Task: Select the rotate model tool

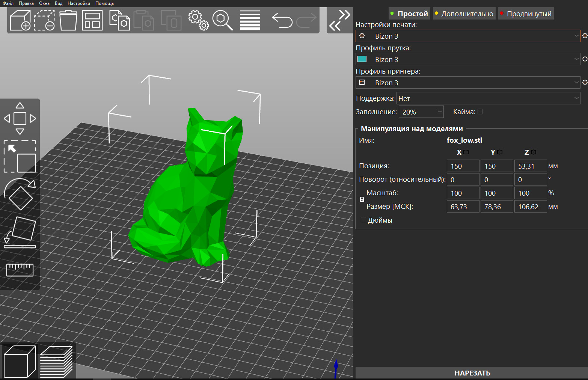Action: [20, 194]
